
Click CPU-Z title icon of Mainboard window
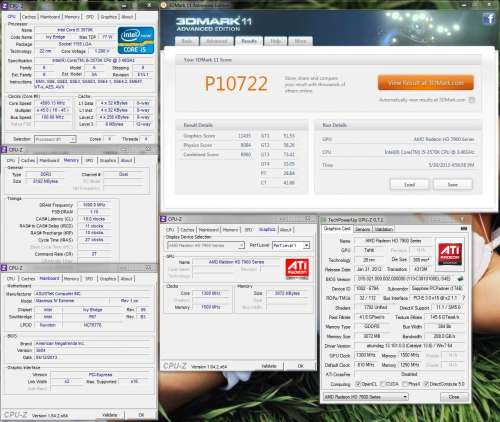click(4, 268)
